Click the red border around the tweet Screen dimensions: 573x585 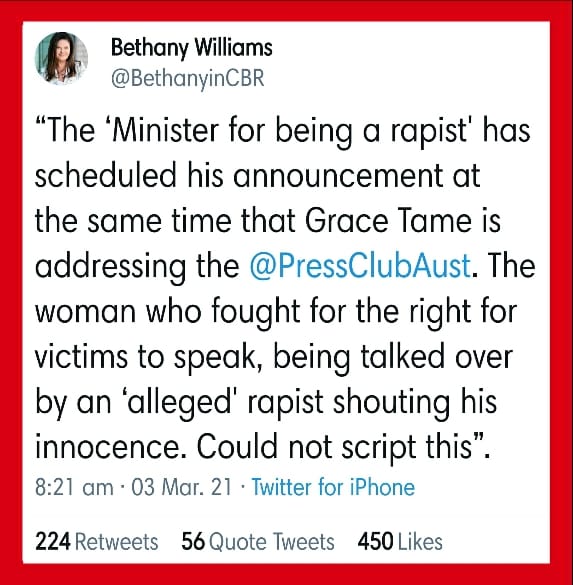pyautogui.click(x=286, y=10)
